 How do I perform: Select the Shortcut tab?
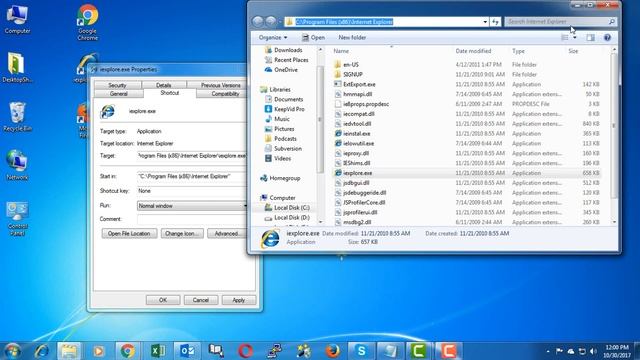pos(170,93)
